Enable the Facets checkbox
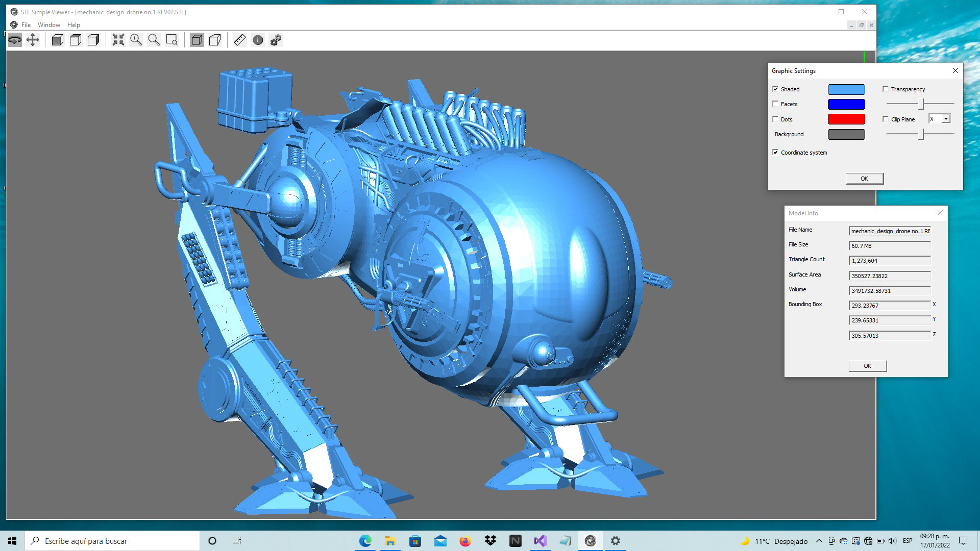980x551 pixels. tap(775, 104)
